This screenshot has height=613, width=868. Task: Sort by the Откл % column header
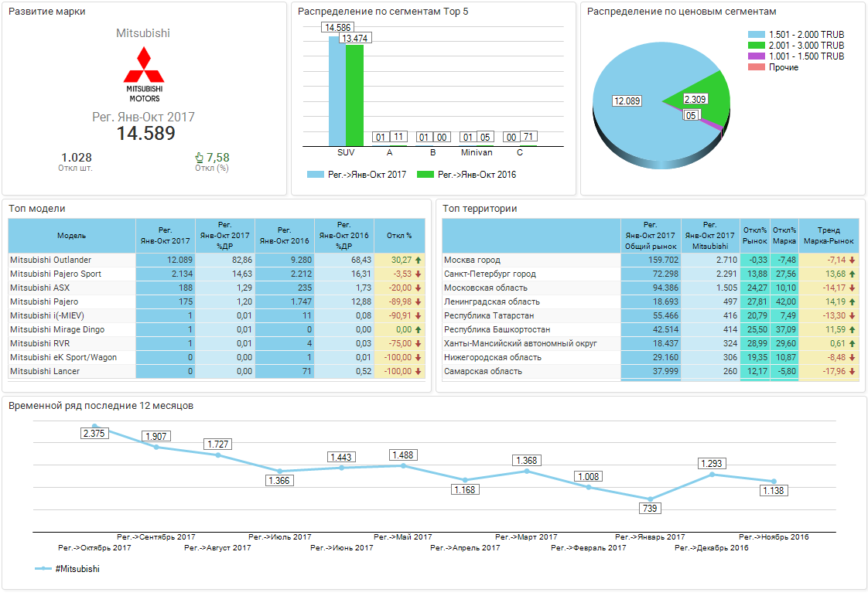click(399, 235)
